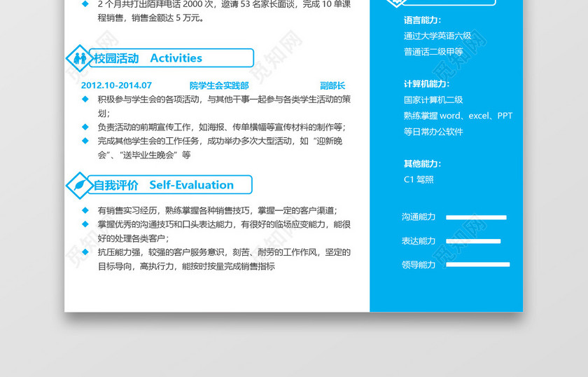Click the line 熟练掌握 word、excel、PPT
The height and width of the screenshot is (377, 588).
coord(458,116)
